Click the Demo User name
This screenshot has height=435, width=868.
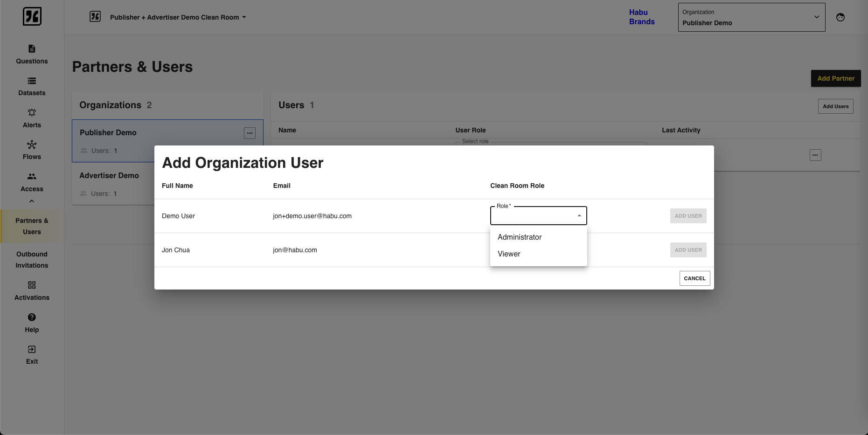tap(178, 216)
